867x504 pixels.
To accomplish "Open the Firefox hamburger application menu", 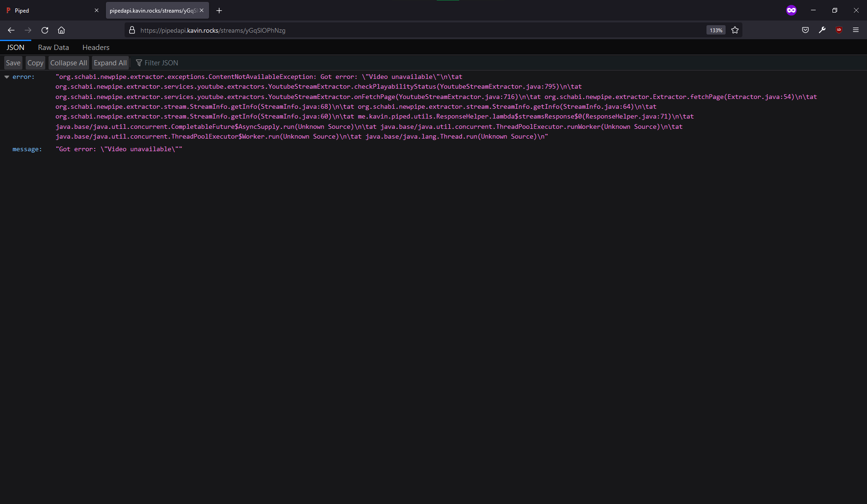I will (856, 30).
